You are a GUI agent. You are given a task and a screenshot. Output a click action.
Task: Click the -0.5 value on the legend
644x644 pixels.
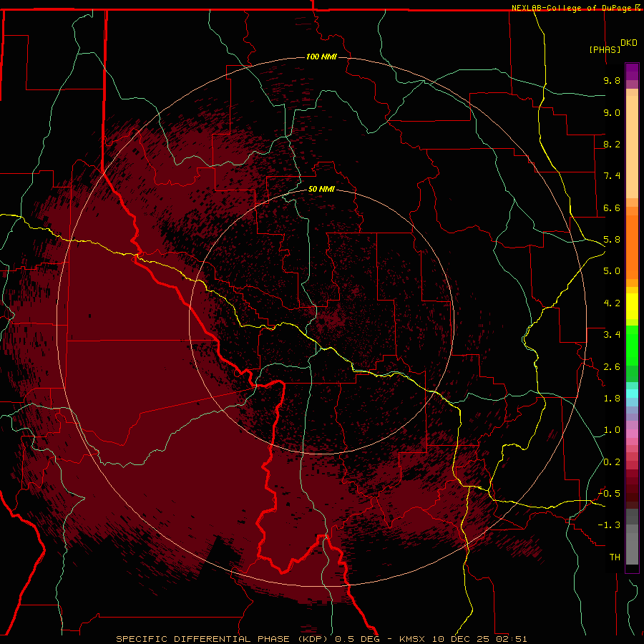point(609,494)
